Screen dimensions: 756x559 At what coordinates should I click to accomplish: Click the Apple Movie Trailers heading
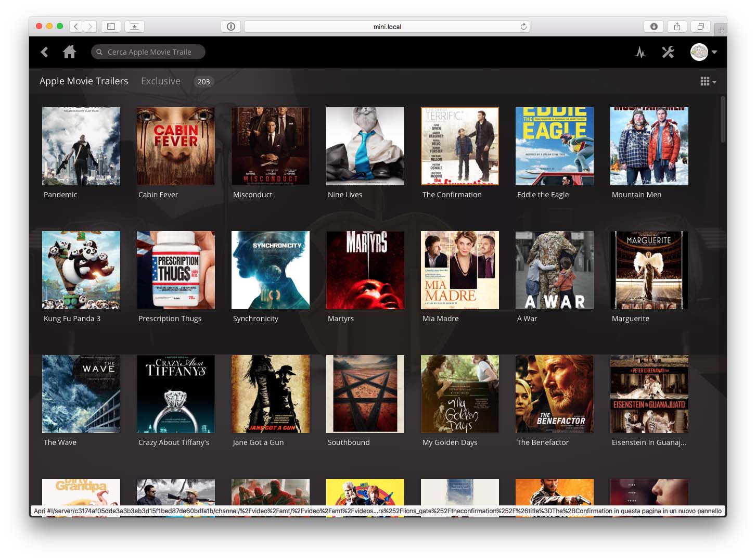(84, 81)
